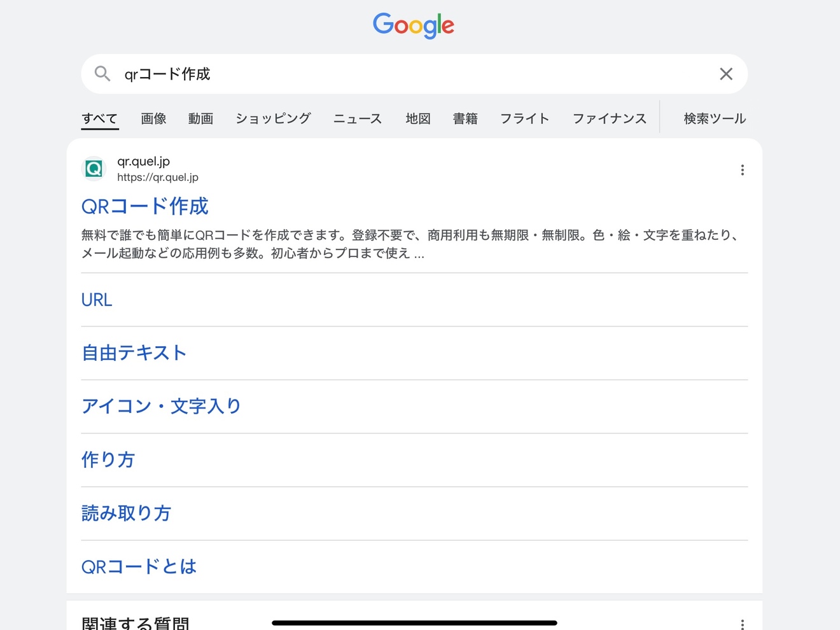Click the result description starting 無料で誰でも
This screenshot has height=630, width=840.
(x=411, y=244)
